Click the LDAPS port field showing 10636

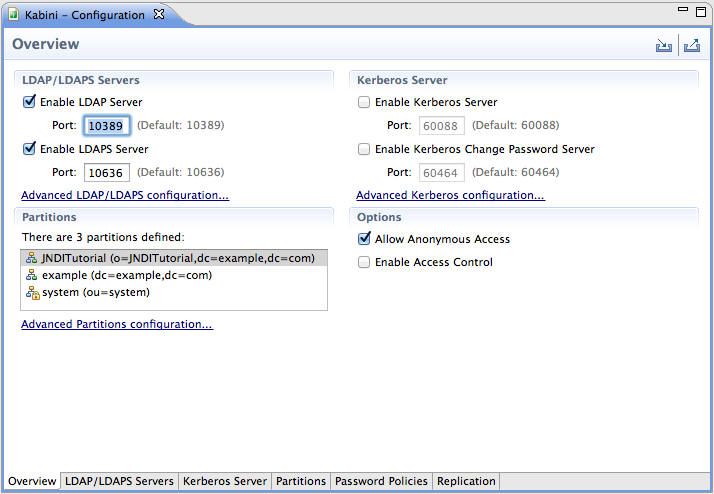point(106,173)
